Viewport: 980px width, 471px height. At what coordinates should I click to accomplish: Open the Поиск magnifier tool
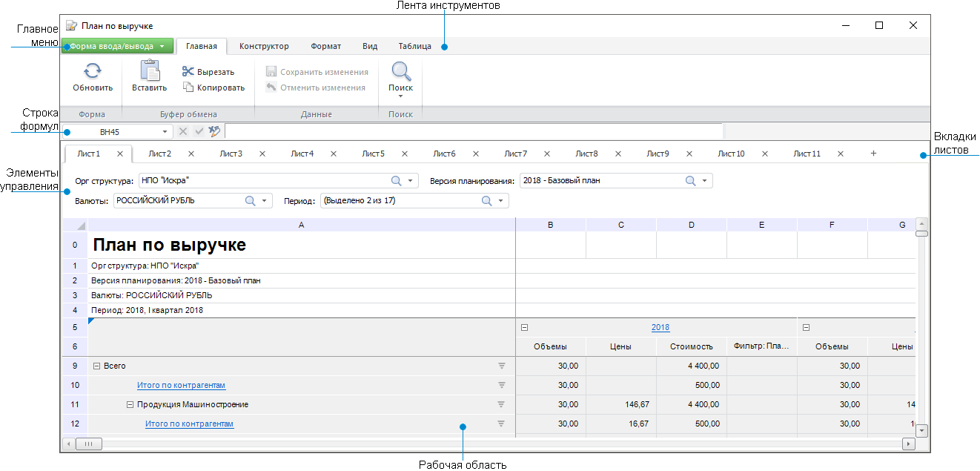pyautogui.click(x=400, y=71)
